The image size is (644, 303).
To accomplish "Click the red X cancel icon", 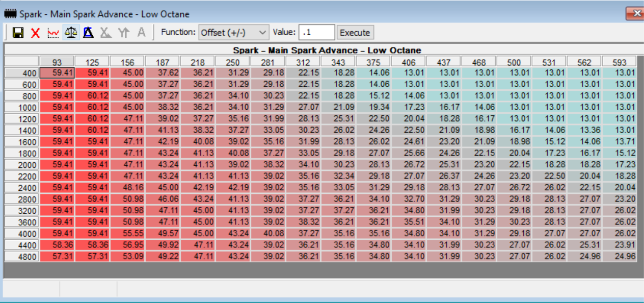I will [35, 33].
